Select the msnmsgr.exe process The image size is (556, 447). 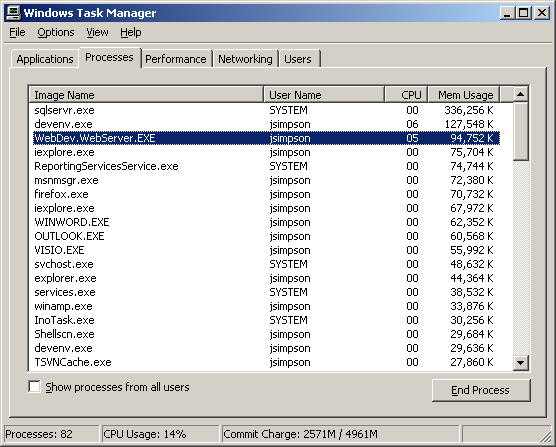click(x=266, y=180)
